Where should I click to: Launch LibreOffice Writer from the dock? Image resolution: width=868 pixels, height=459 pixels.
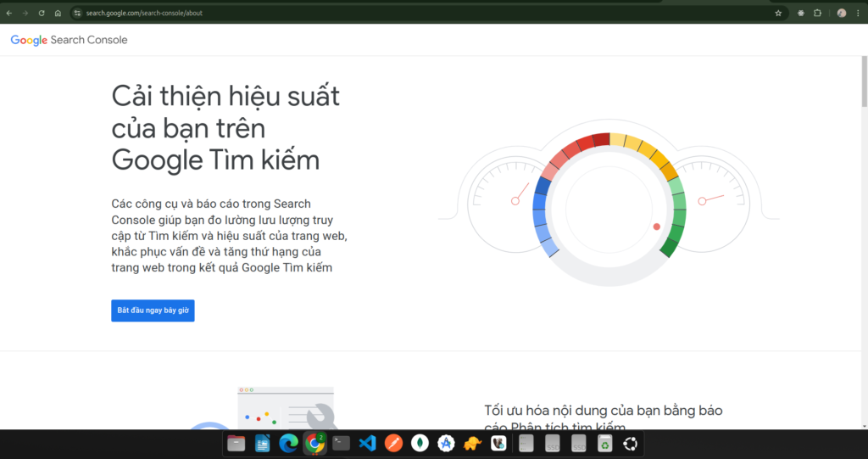point(263,444)
